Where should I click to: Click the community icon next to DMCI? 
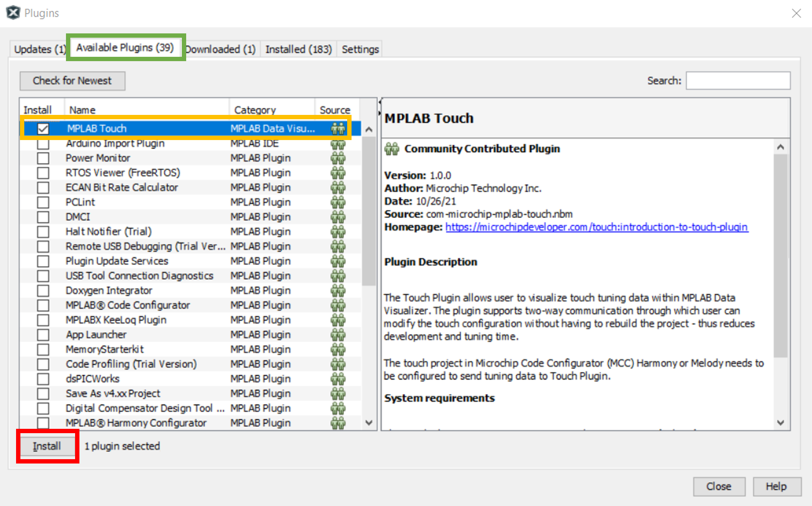(x=338, y=217)
